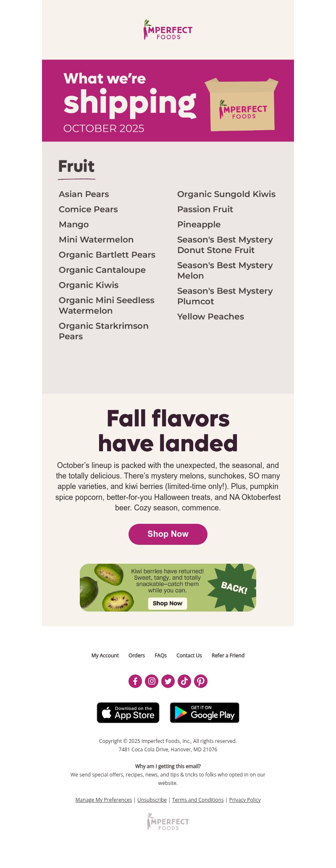
Task: Open the FAQs link
Action: click(x=160, y=655)
